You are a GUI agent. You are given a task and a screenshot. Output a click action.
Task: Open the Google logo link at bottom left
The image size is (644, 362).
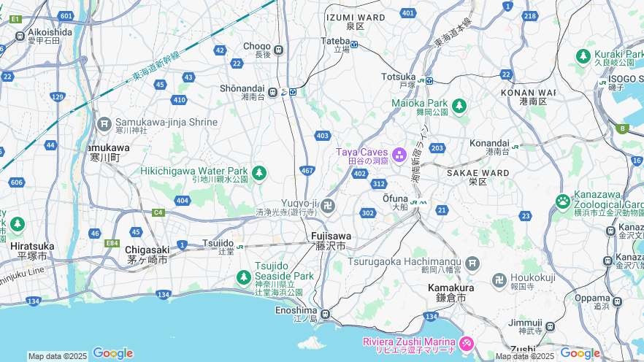click(113, 353)
